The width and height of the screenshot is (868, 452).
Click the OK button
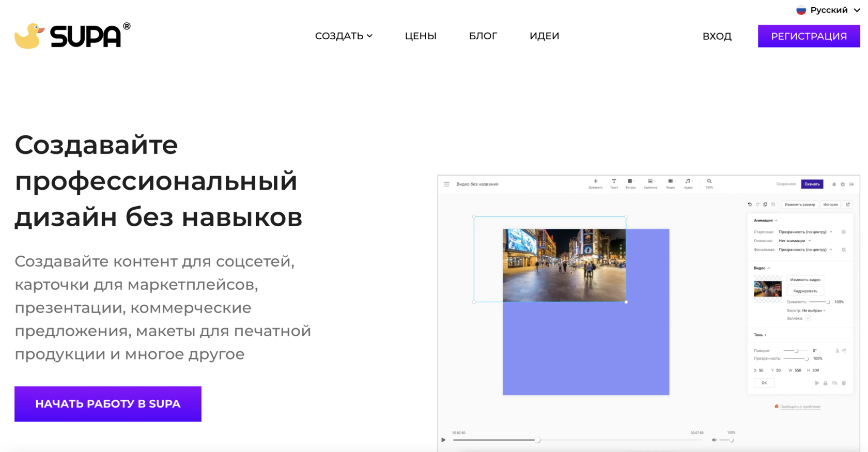(x=764, y=383)
